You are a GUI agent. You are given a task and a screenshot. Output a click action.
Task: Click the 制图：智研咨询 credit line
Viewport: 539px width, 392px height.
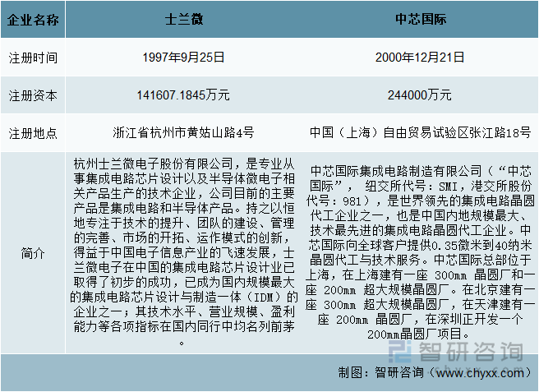click(x=436, y=372)
